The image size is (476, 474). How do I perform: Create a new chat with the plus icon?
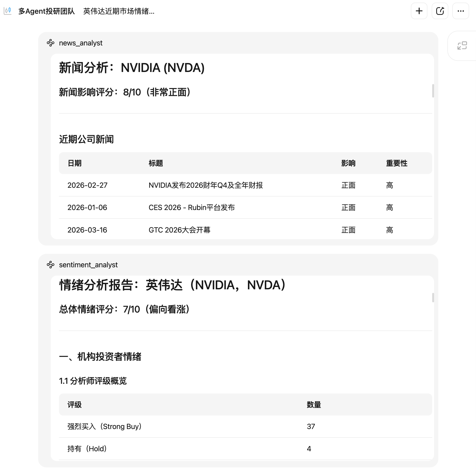(419, 11)
